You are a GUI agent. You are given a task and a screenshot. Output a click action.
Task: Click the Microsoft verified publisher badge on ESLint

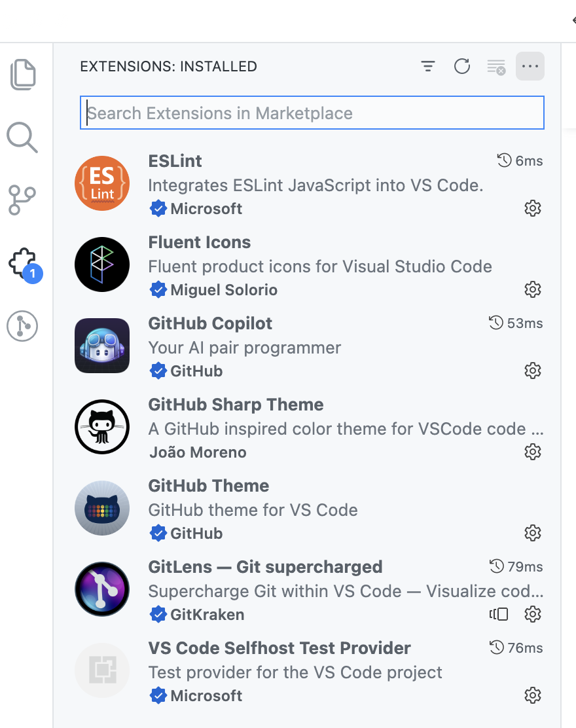coord(158,208)
